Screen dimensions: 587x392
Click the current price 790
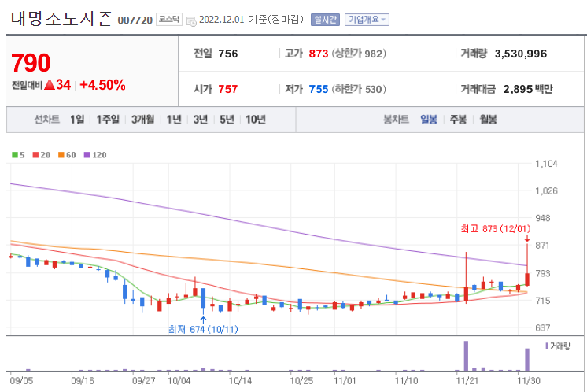(x=31, y=62)
